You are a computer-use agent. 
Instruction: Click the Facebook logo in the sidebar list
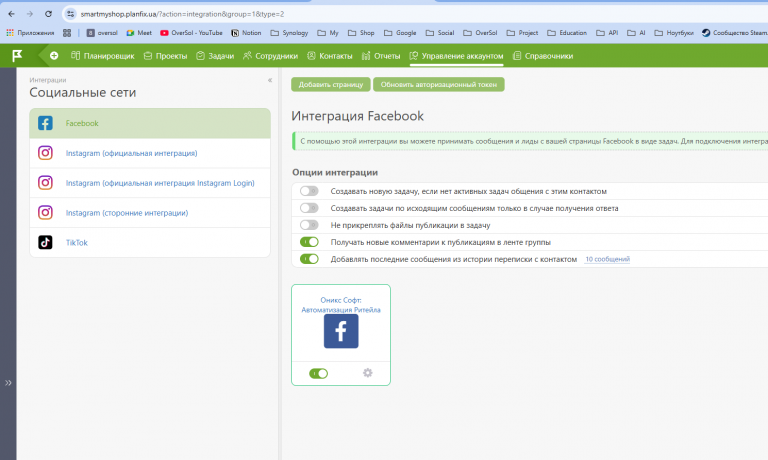[x=45, y=123]
